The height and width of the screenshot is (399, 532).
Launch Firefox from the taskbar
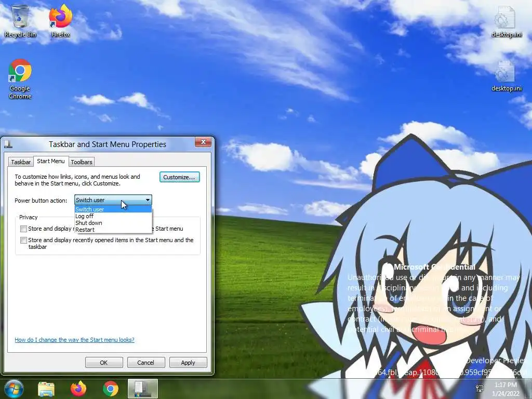click(78, 389)
